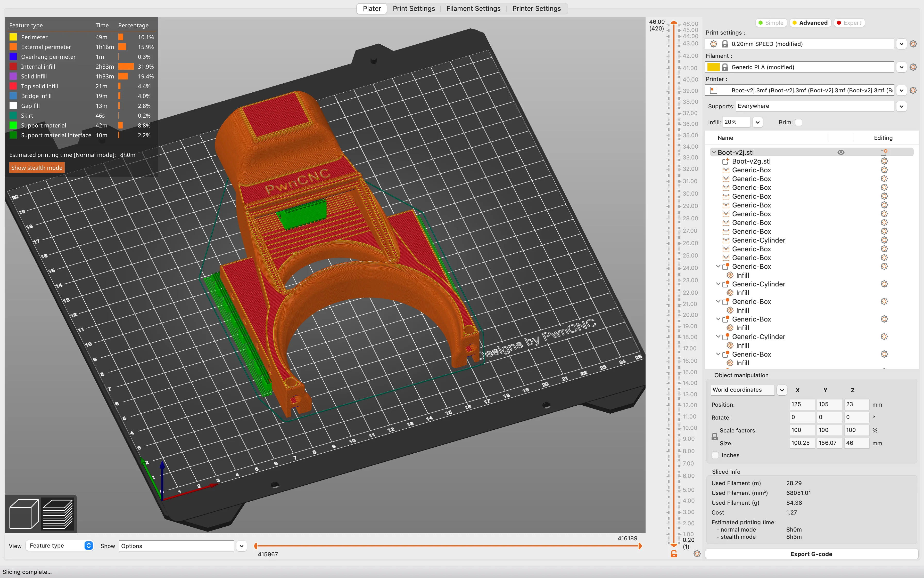Screen dimensions: 924x578
Task: Click the edit gear for the last Generic-Box
Action: pos(884,354)
